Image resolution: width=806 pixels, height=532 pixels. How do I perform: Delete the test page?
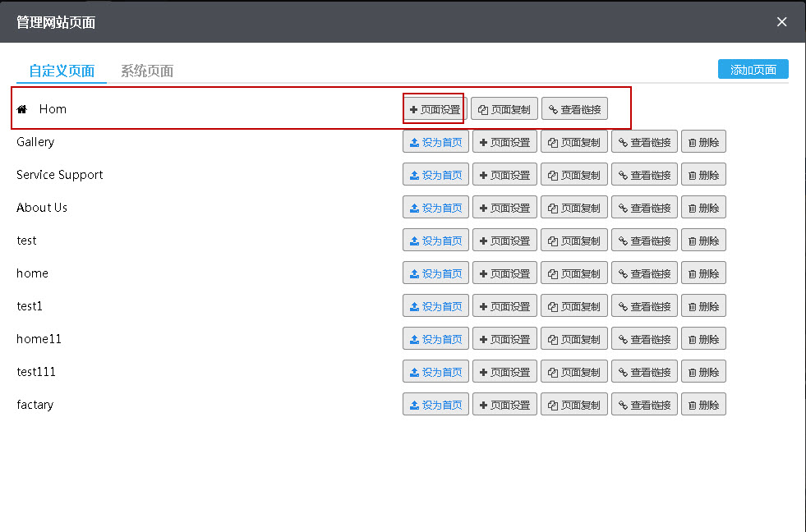coord(703,241)
